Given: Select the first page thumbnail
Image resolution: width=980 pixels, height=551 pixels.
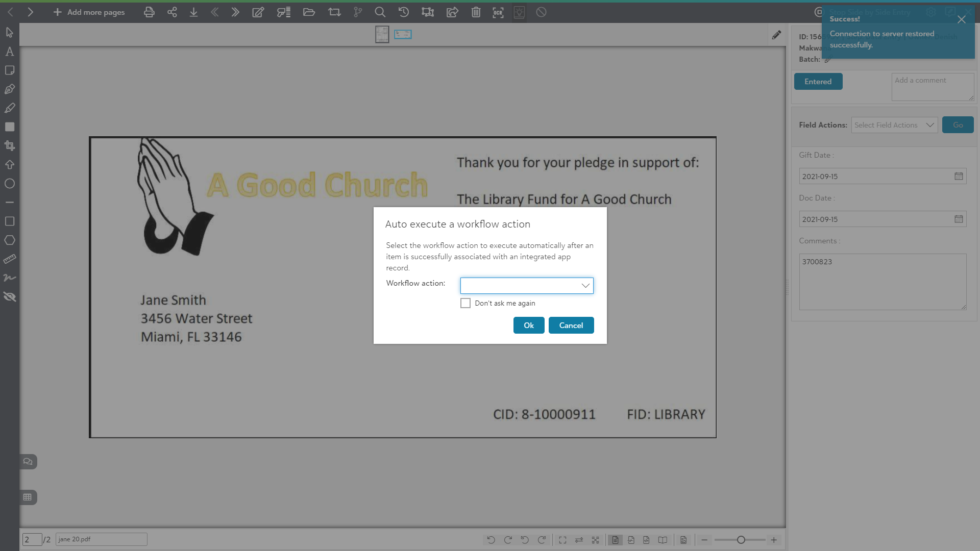Looking at the screenshot, I should [x=382, y=34].
